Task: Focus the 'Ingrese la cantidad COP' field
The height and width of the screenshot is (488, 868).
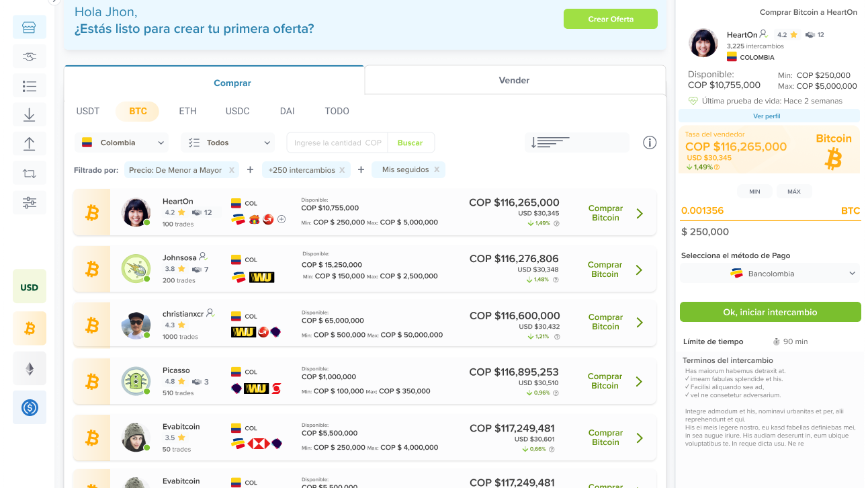Action: point(337,143)
